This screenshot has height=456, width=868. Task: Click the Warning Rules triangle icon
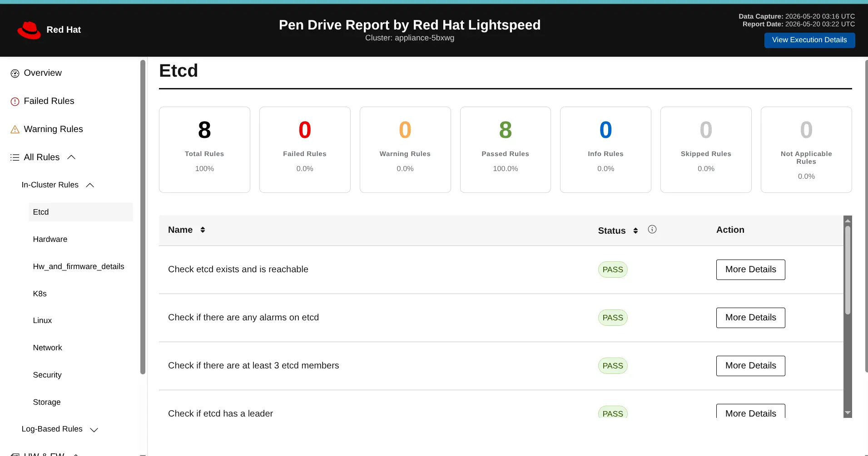[x=15, y=130]
